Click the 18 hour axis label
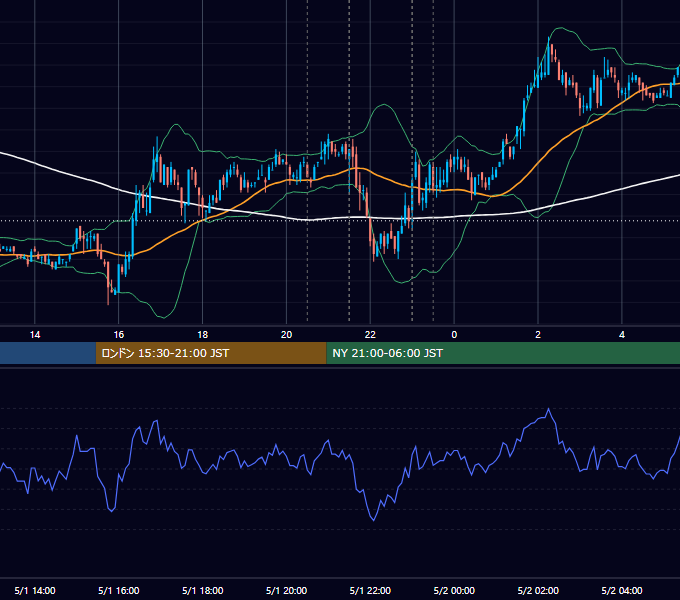680x600 pixels. point(203,335)
